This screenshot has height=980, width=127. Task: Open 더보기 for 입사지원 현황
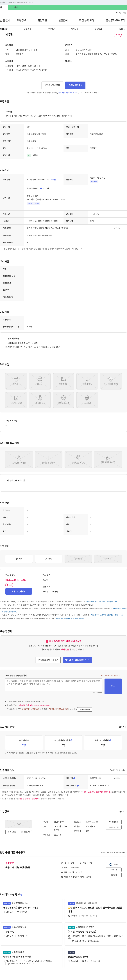coord(123,727)
